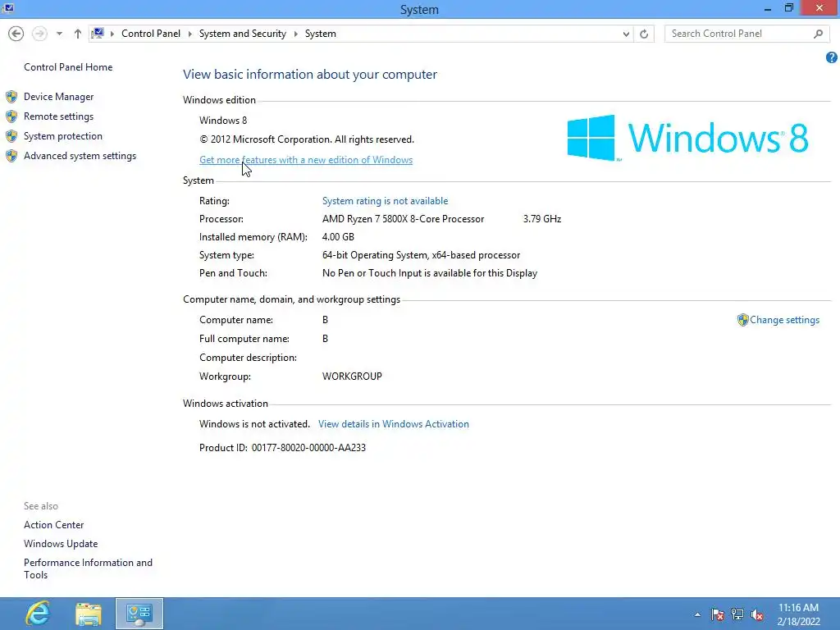Viewport: 840px width, 630px height.
Task: Minimize the System window
Action: (x=768, y=9)
